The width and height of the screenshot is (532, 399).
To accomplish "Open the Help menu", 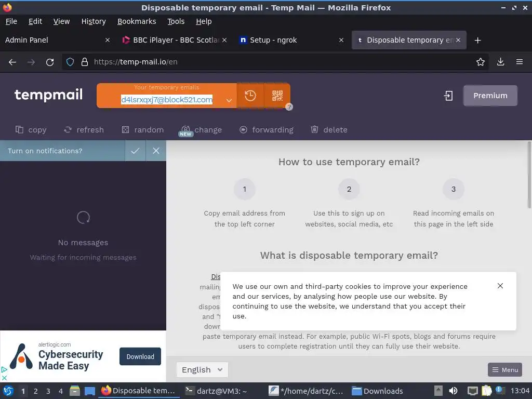I will 204,21.
